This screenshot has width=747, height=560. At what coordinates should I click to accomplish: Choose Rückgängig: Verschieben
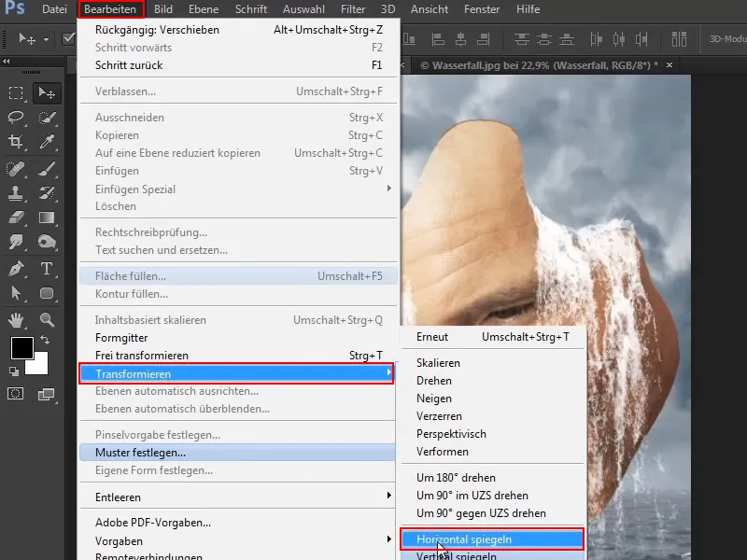pyautogui.click(x=238, y=30)
